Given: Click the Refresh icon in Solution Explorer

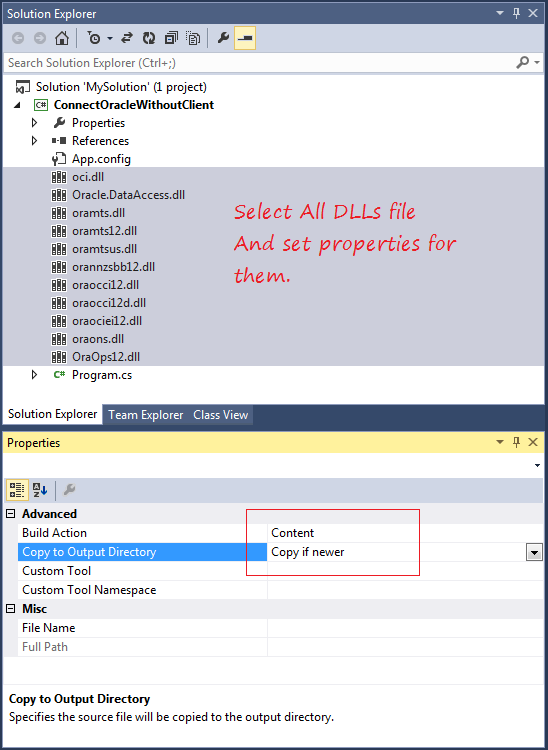Looking at the screenshot, I should point(149,38).
